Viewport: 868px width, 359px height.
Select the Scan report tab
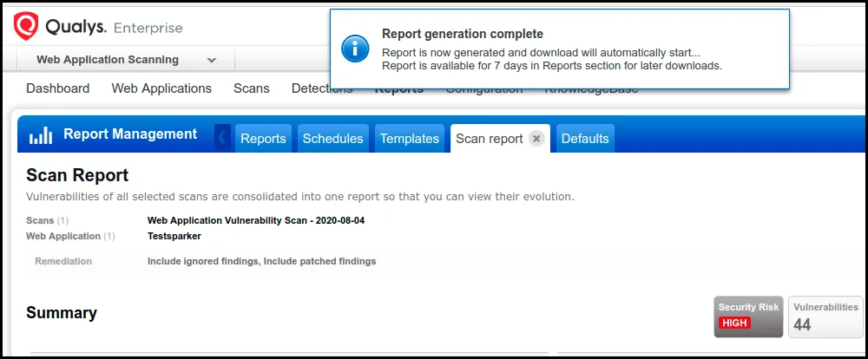point(490,138)
